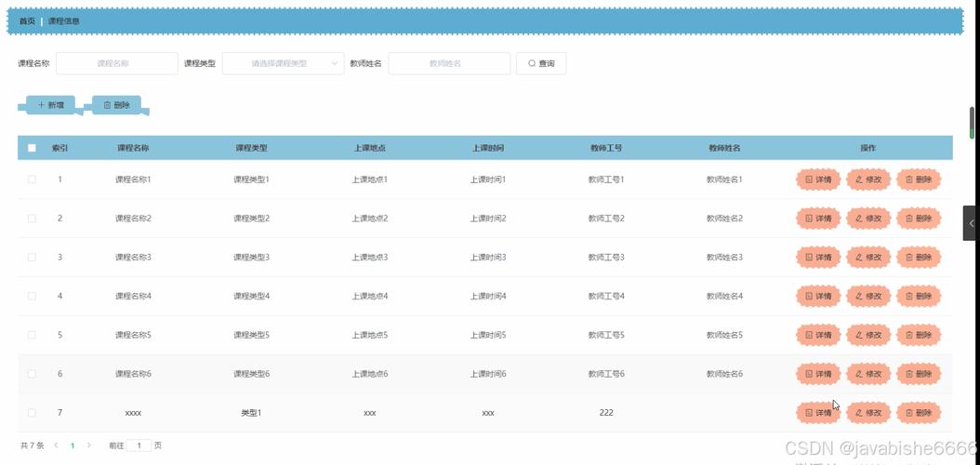Check the checkbox for row 4
Viewport: 980px width, 465px height.
point(32,296)
